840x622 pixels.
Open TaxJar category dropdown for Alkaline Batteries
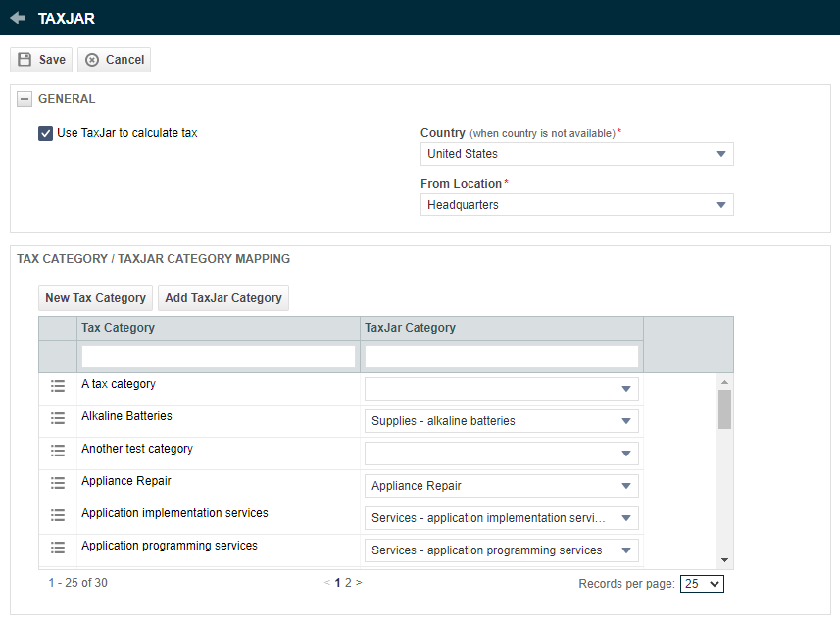(x=502, y=421)
